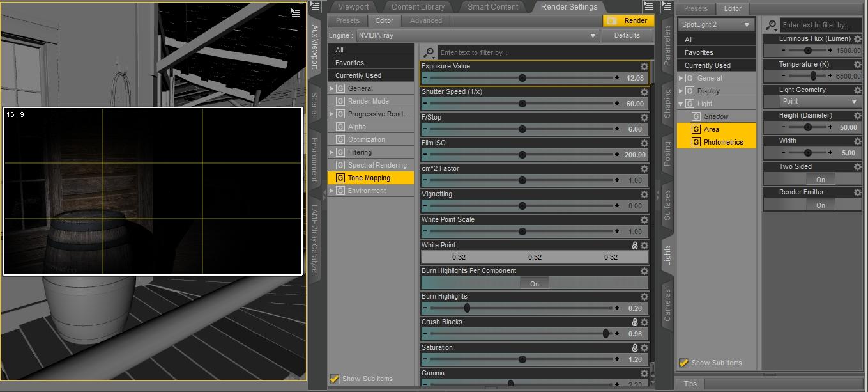
Task: Open Shutter Speed settings gear icon
Action: pyautogui.click(x=644, y=92)
